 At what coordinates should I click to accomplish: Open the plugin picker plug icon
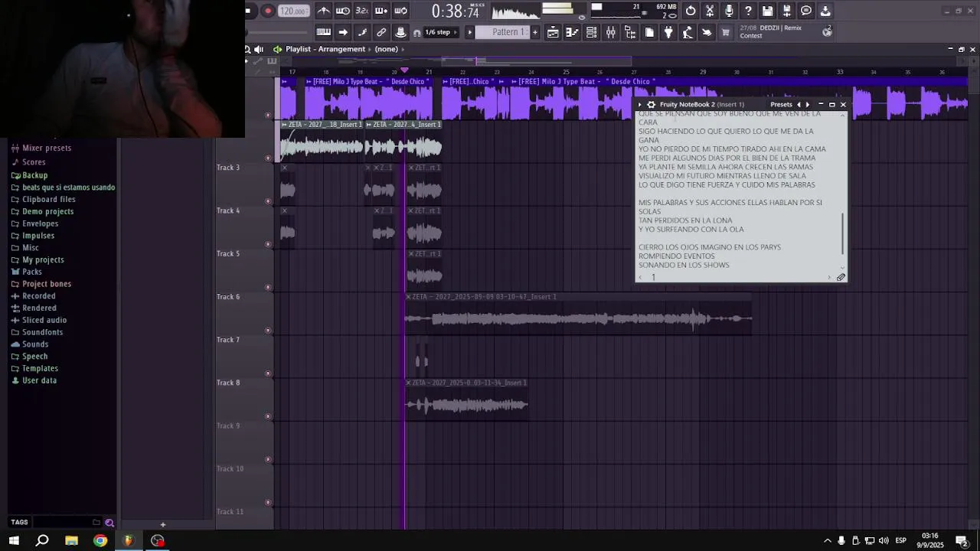click(668, 32)
